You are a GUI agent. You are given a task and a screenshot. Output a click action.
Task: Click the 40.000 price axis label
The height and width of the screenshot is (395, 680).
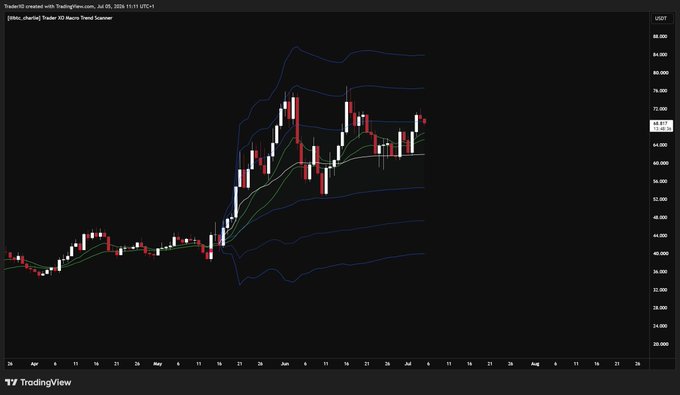click(x=660, y=253)
